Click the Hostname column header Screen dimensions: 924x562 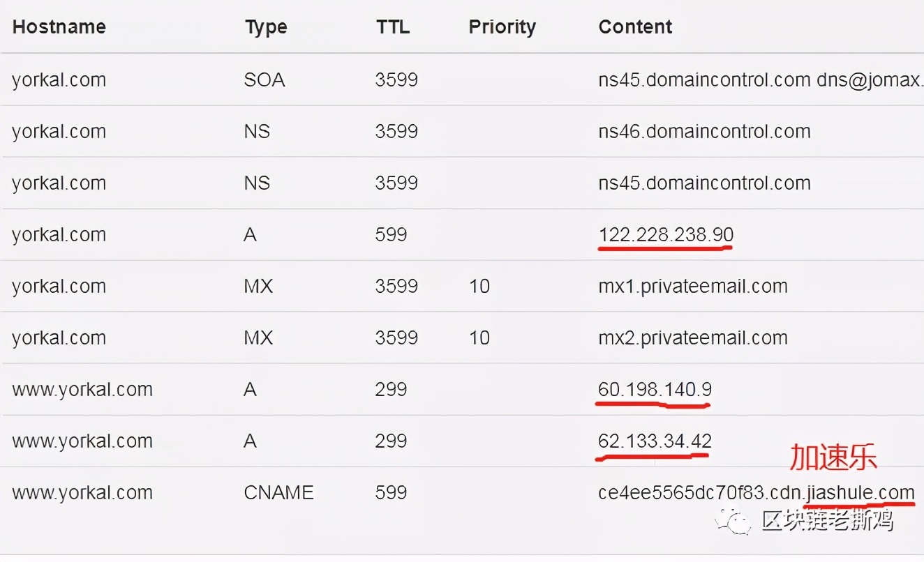(59, 27)
